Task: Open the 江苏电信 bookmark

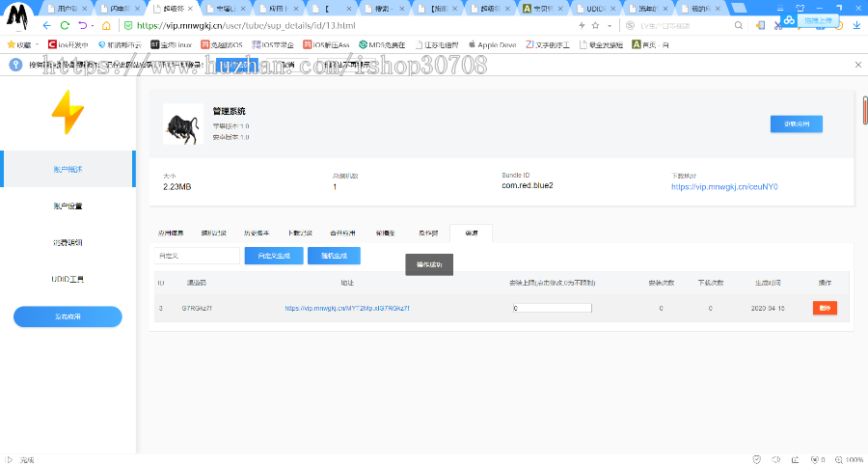Action: [437, 45]
